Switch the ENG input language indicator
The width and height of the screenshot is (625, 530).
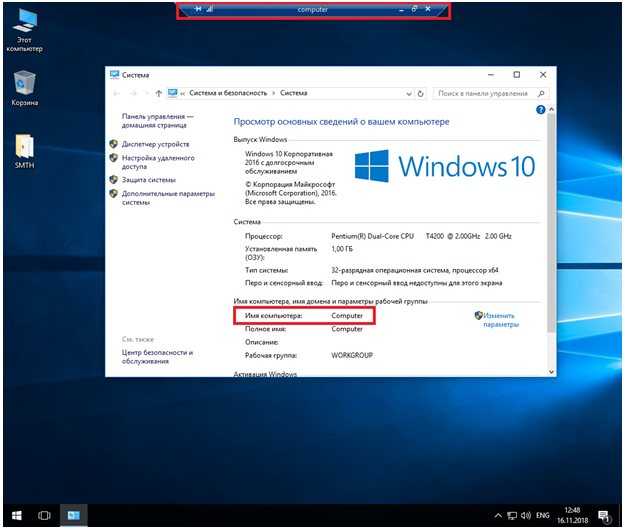click(542, 516)
